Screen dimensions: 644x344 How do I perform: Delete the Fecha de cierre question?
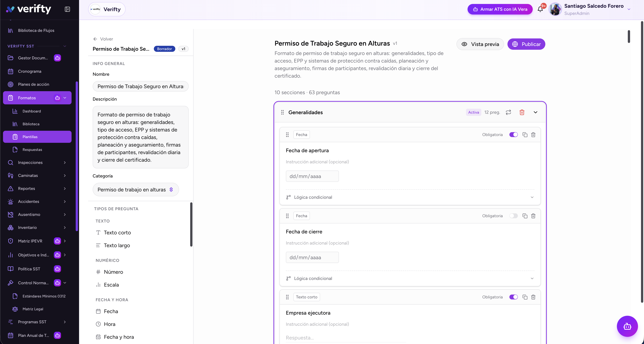click(x=533, y=216)
